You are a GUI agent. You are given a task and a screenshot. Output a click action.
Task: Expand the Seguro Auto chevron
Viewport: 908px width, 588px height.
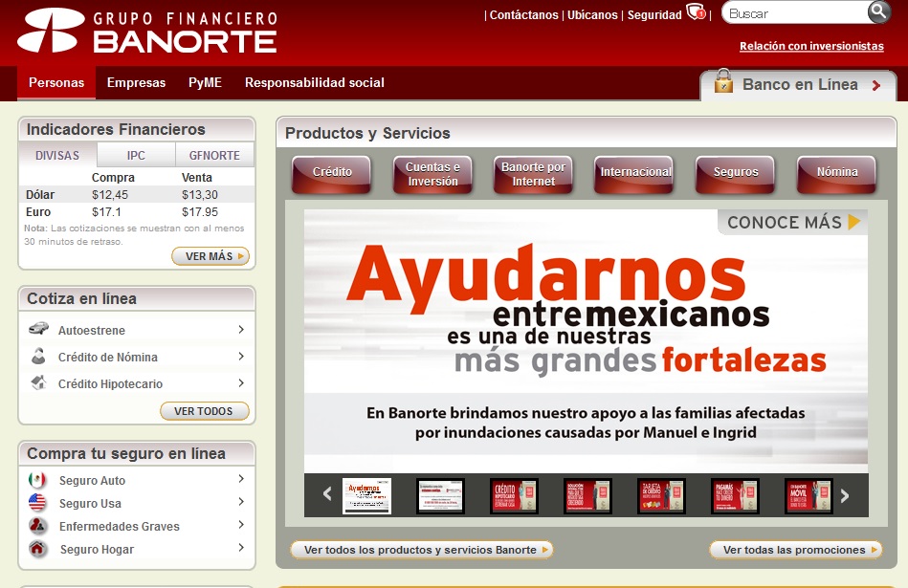tap(241, 479)
